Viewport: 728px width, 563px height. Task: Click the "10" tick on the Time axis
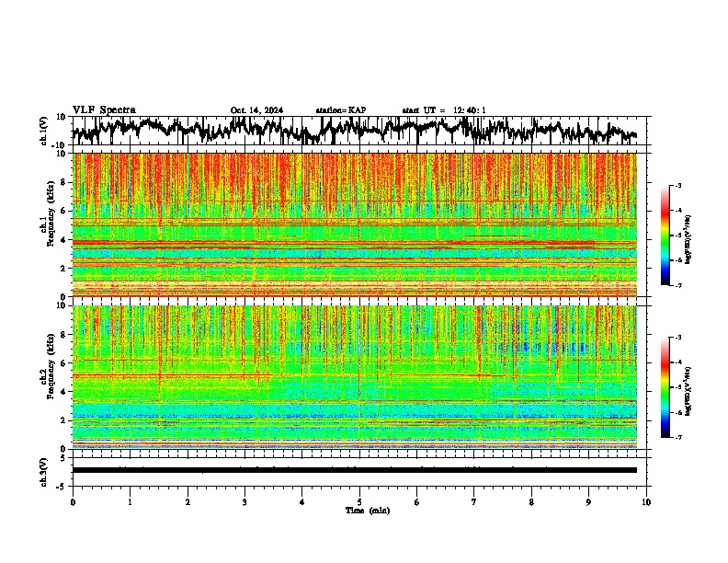(646, 502)
